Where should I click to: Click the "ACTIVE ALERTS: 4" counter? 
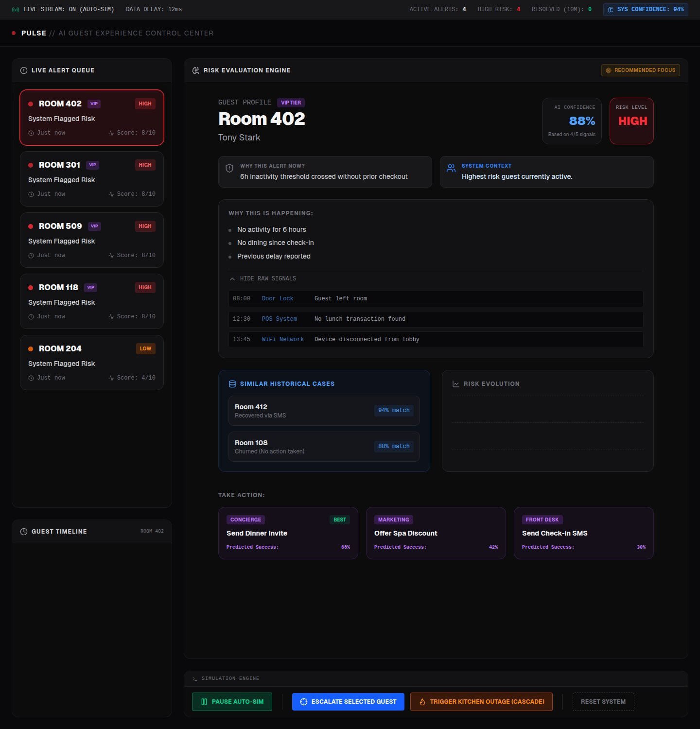(x=438, y=9)
